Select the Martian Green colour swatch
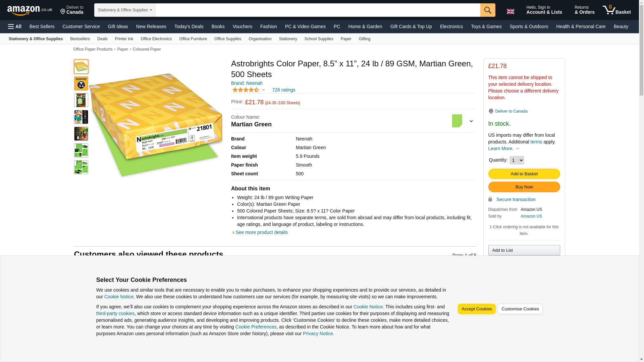The height and width of the screenshot is (362, 644). [457, 121]
